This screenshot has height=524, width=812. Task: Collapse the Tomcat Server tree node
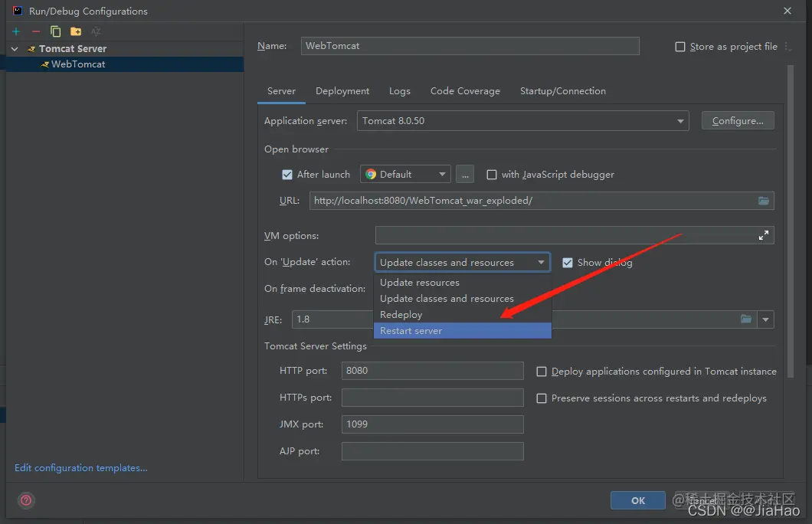pos(15,49)
